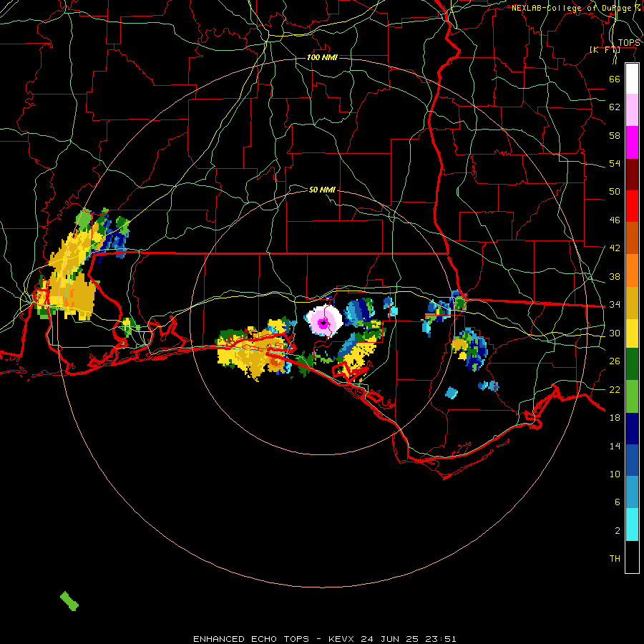The image size is (644, 644).
Task: Select the '54' legend value
Action: click(615, 163)
